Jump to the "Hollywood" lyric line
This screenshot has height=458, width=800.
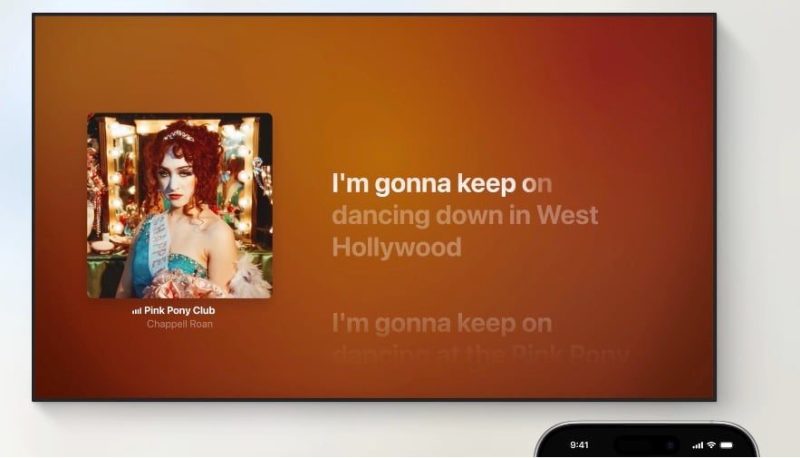point(396,247)
